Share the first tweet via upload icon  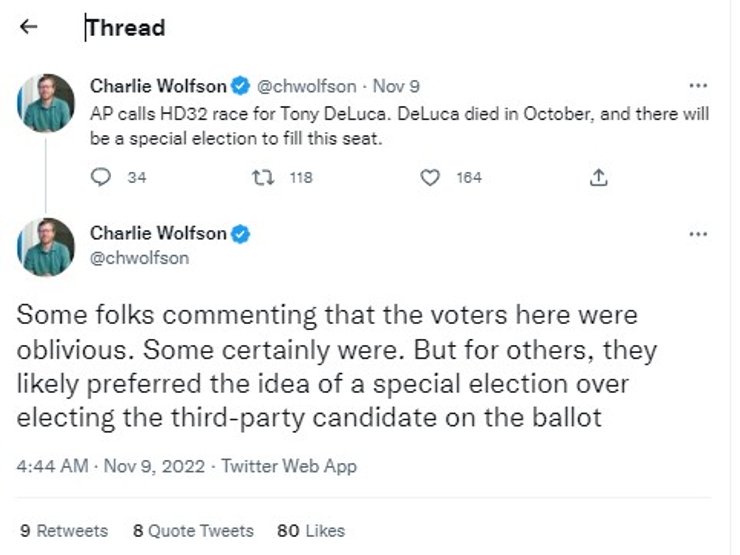598,178
